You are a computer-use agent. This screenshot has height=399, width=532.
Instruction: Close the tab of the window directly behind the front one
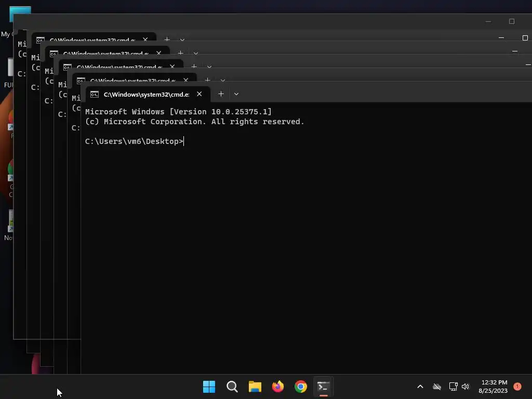[185, 80]
